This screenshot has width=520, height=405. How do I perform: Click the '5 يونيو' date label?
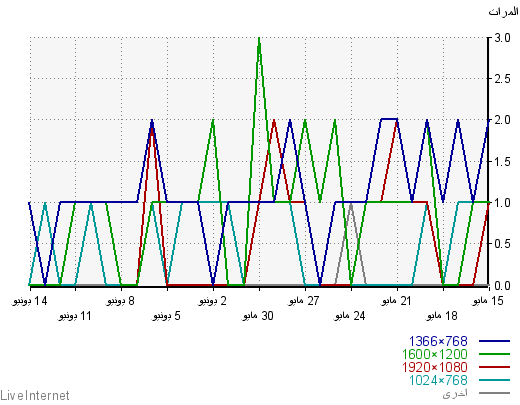tap(166, 316)
